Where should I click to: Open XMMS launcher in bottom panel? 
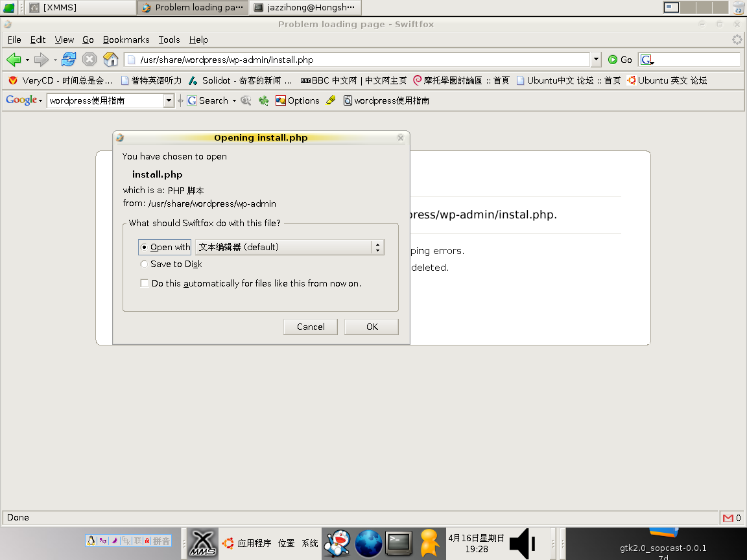click(202, 543)
